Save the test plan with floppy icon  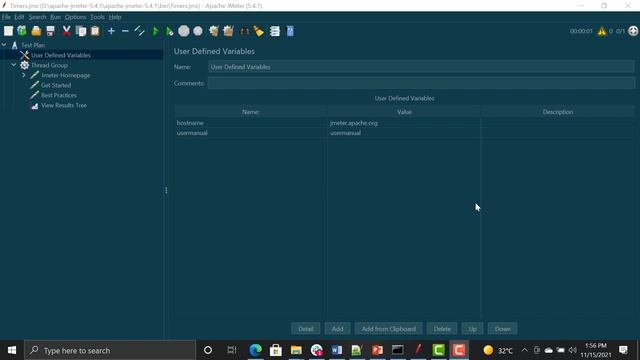point(50,31)
